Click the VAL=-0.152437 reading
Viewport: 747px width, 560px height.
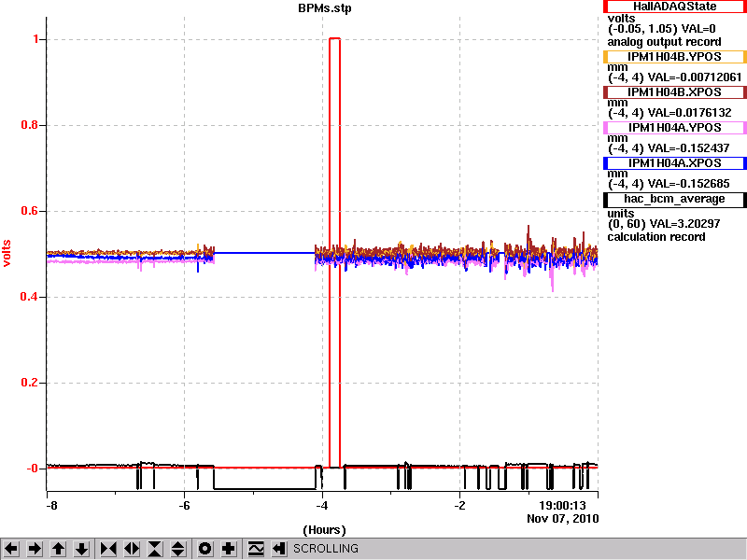[x=688, y=148]
